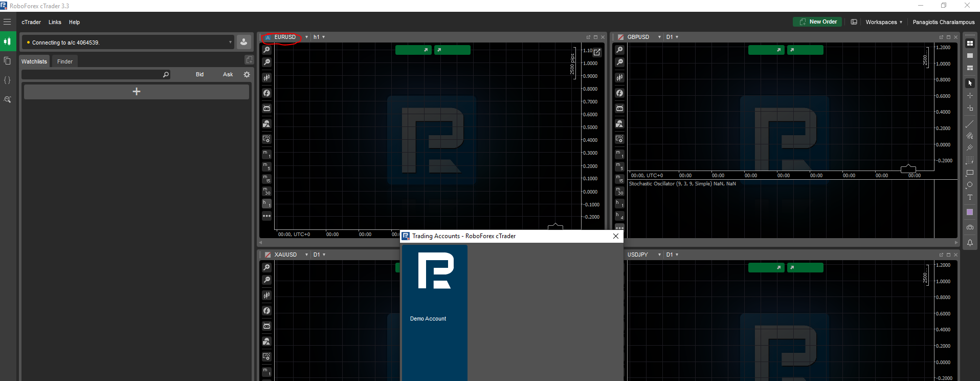Activate the pointer cursor mode
The image size is (980, 381).
(970, 83)
